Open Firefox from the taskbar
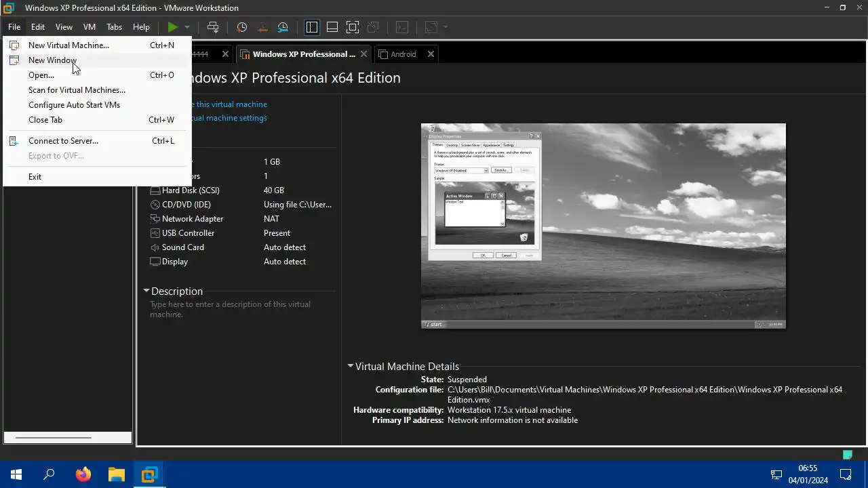The image size is (868, 488). [x=83, y=474]
